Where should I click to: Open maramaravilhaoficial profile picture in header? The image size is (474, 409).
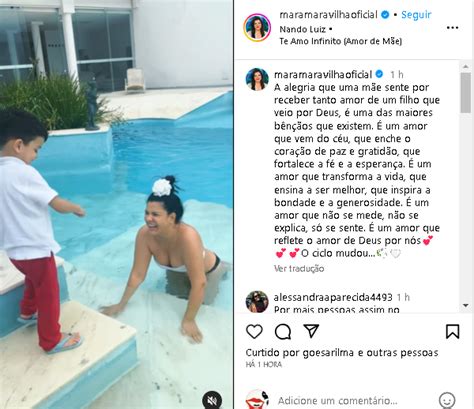pos(257,27)
